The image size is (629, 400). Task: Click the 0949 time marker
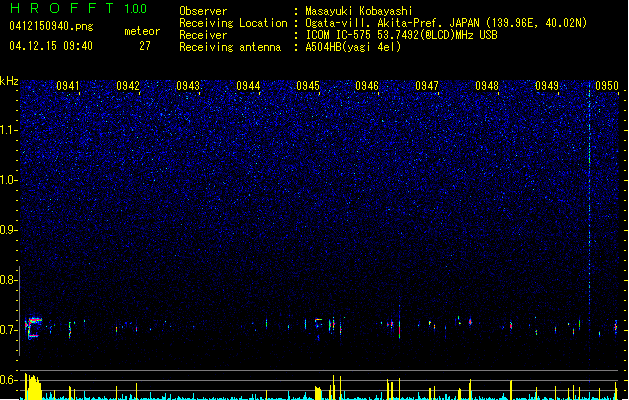pyautogui.click(x=547, y=86)
